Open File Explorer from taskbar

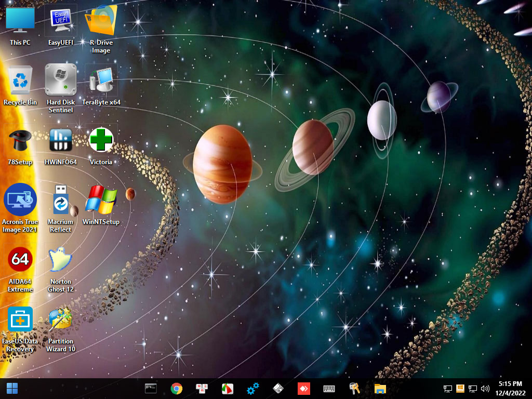coord(380,389)
